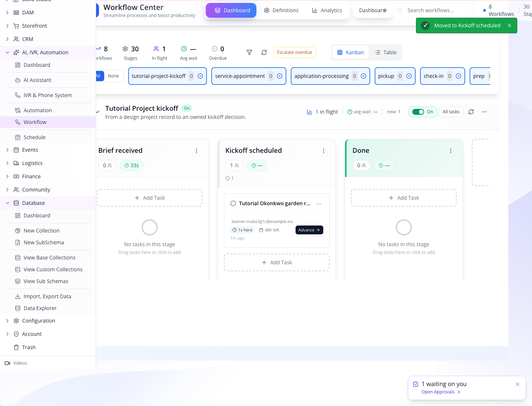Go to Automation in sidebar

coord(48,110)
